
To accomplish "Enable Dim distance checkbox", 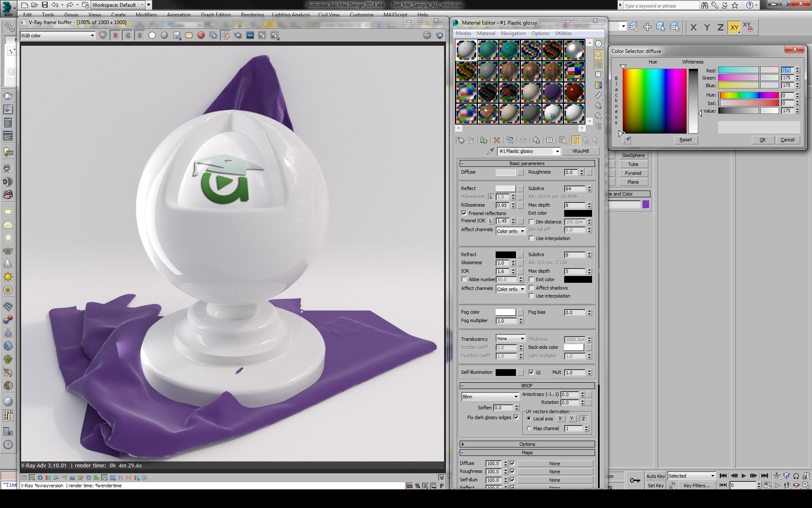I will [x=532, y=222].
